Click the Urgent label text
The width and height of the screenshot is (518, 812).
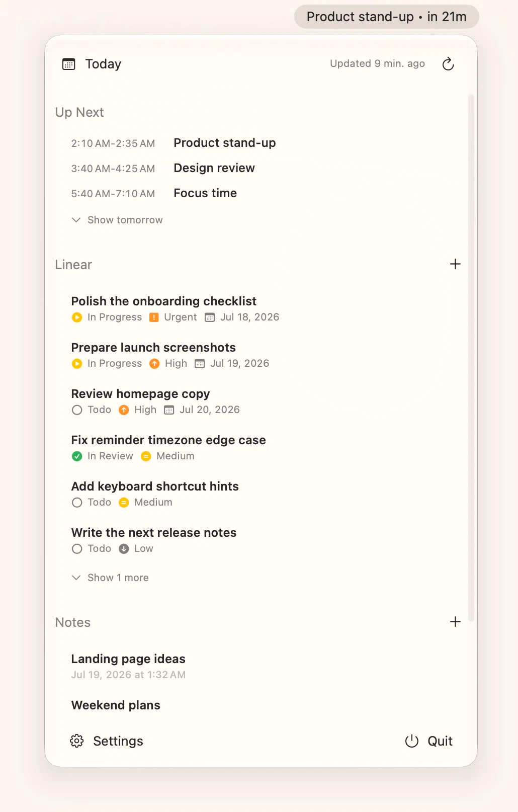(x=181, y=317)
